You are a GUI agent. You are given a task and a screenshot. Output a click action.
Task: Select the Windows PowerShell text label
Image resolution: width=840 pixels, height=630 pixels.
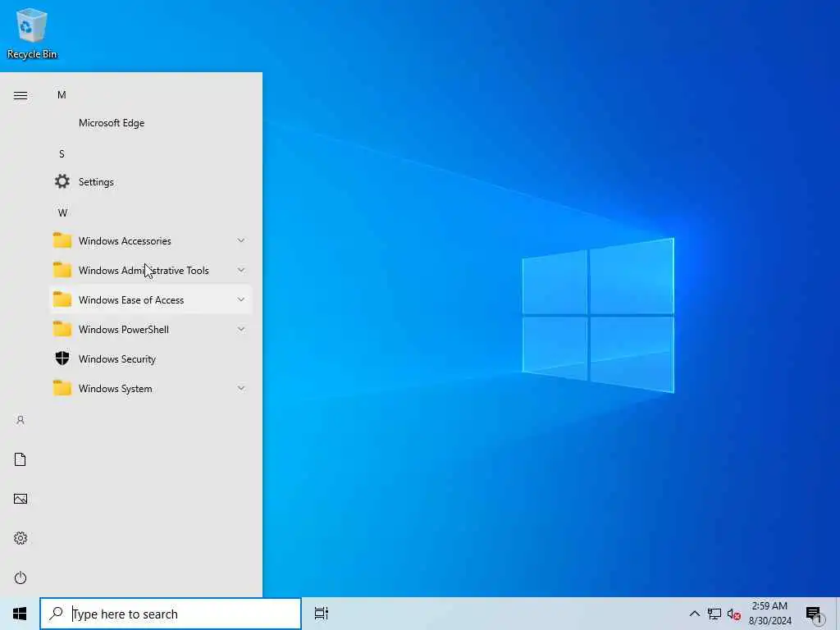point(124,330)
